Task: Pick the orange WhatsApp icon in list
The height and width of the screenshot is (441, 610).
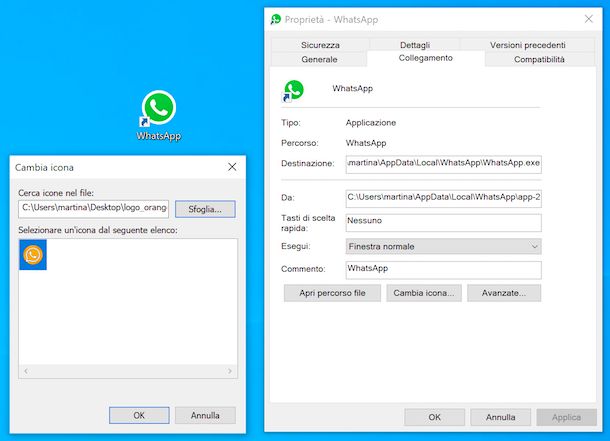Action: point(33,255)
